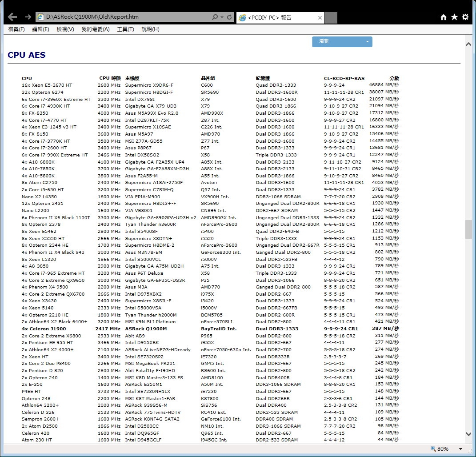Viewport: 476px width, 457px height.
Task: Refresh the Report.htm page
Action: click(x=229, y=17)
